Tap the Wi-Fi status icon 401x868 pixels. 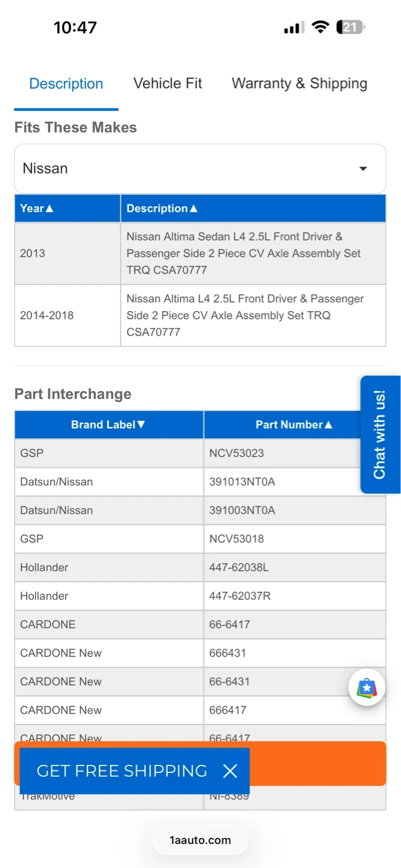(x=321, y=27)
